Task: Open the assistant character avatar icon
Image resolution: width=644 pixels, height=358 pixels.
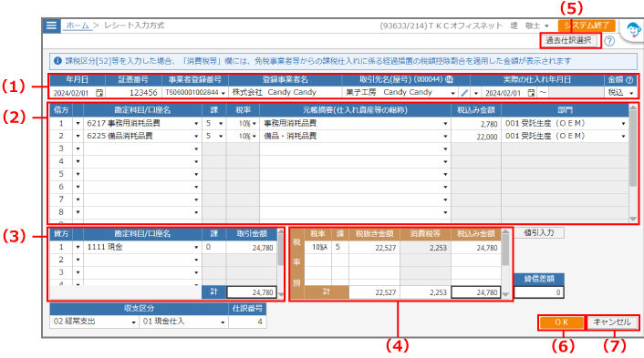Action: click(x=634, y=30)
